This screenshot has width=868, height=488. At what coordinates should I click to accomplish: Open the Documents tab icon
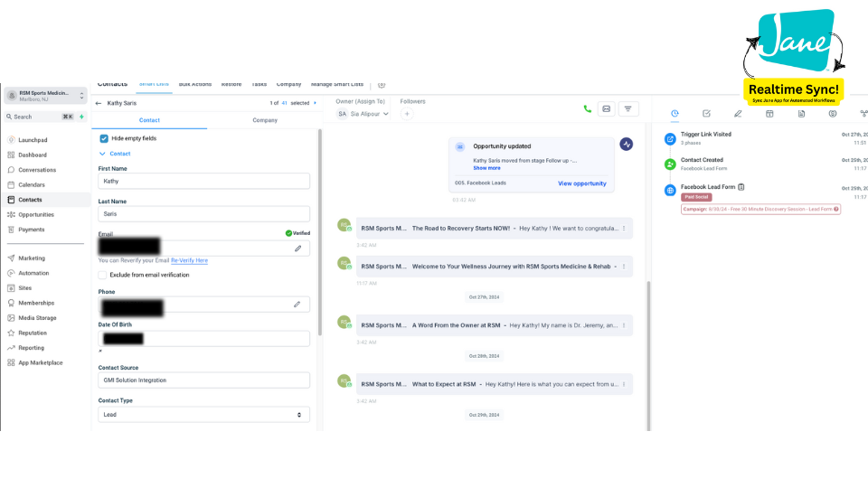(x=801, y=114)
